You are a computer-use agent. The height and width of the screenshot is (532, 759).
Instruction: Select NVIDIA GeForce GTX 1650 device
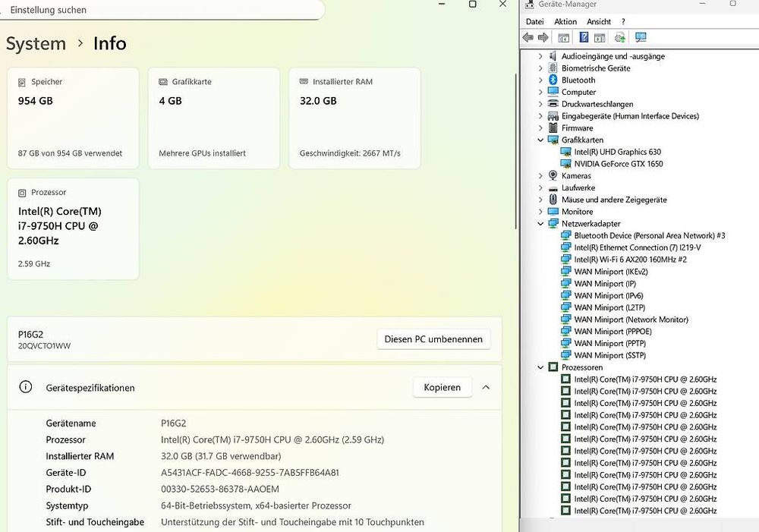[x=618, y=164]
